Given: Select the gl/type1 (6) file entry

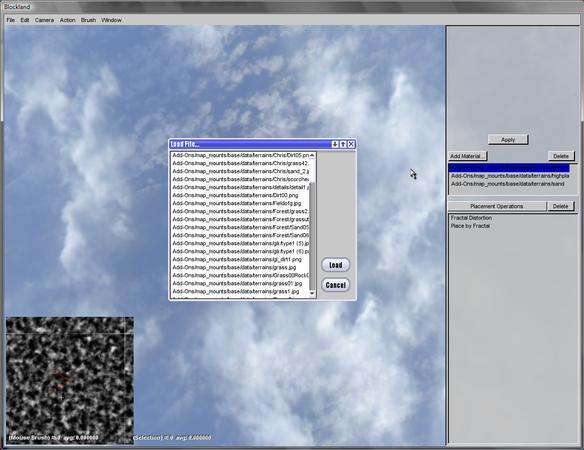Looking at the screenshot, I should [x=241, y=251].
